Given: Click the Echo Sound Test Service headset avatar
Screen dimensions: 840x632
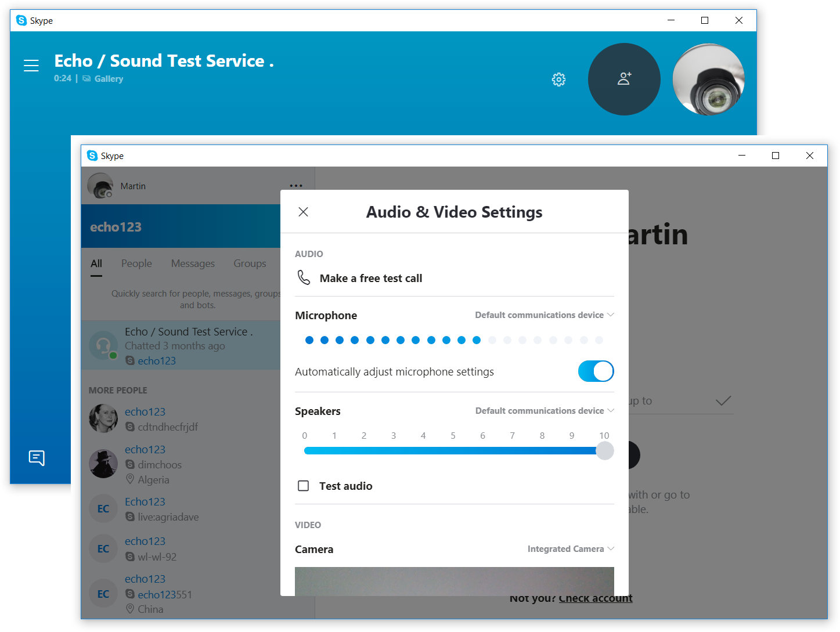Looking at the screenshot, I should pyautogui.click(x=103, y=346).
